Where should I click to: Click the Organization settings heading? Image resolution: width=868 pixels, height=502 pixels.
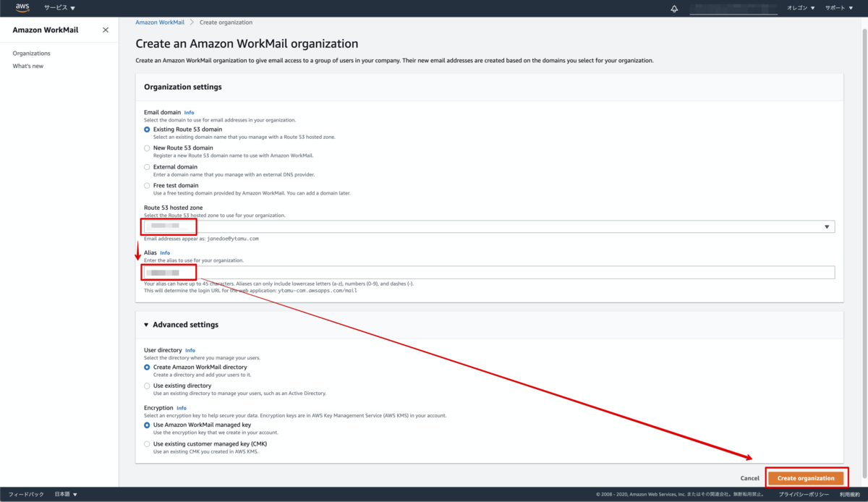183,87
